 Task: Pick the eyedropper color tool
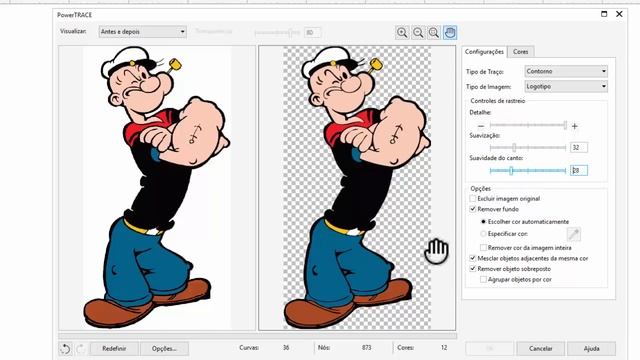tap(573, 234)
